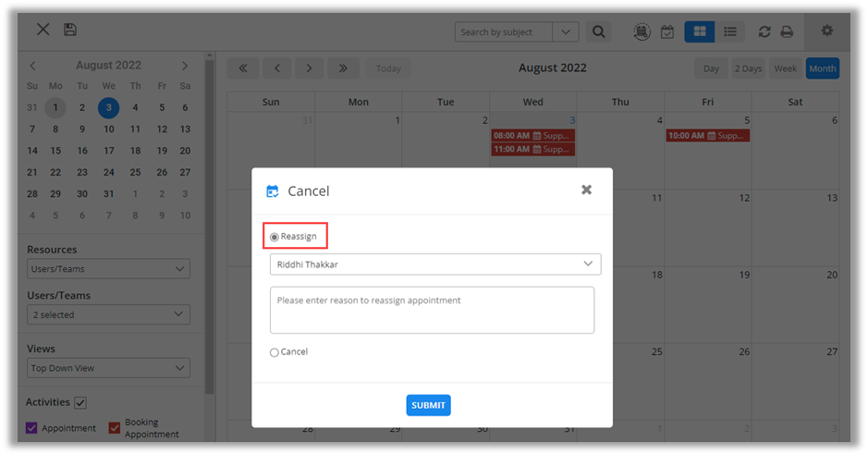This screenshot has width=868, height=455.
Task: Expand the Resources Users/Teams dropdown
Action: (x=108, y=269)
